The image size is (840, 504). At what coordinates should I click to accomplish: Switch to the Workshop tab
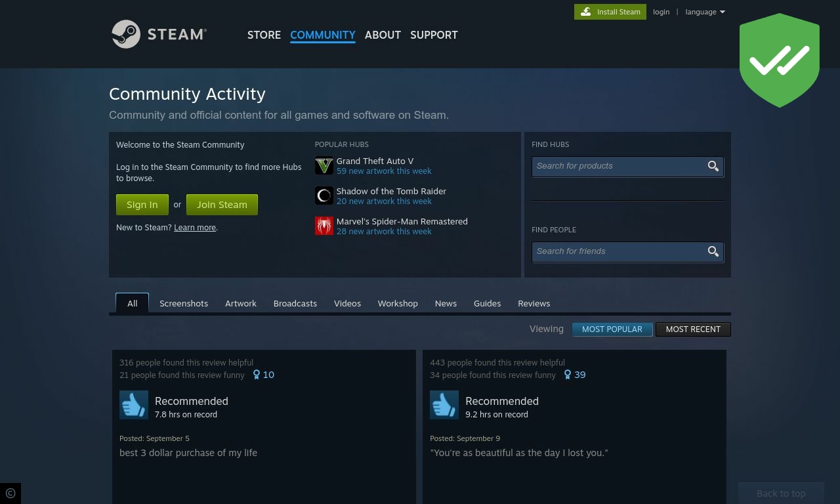[398, 303]
